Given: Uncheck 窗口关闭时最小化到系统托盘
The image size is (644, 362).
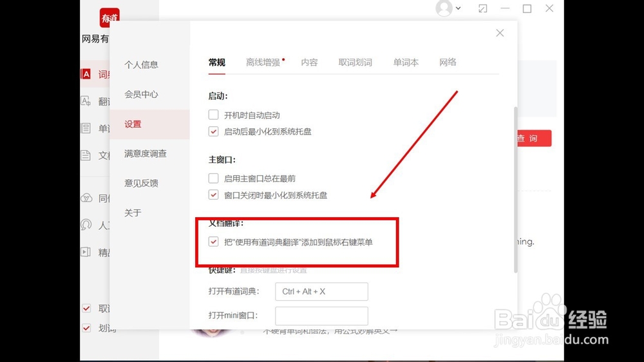Looking at the screenshot, I should [213, 195].
